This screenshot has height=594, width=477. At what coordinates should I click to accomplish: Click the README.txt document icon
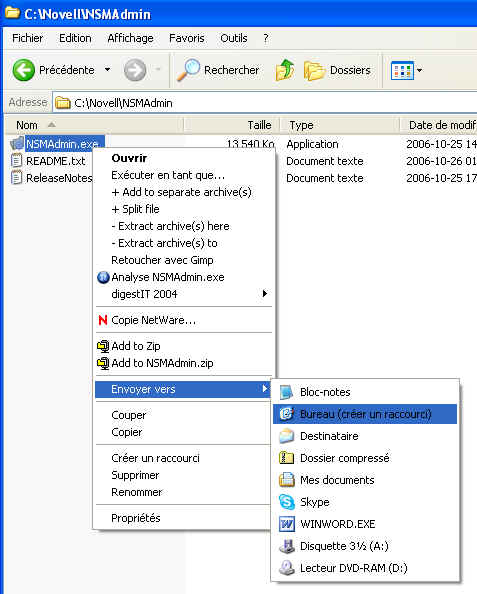(x=16, y=161)
